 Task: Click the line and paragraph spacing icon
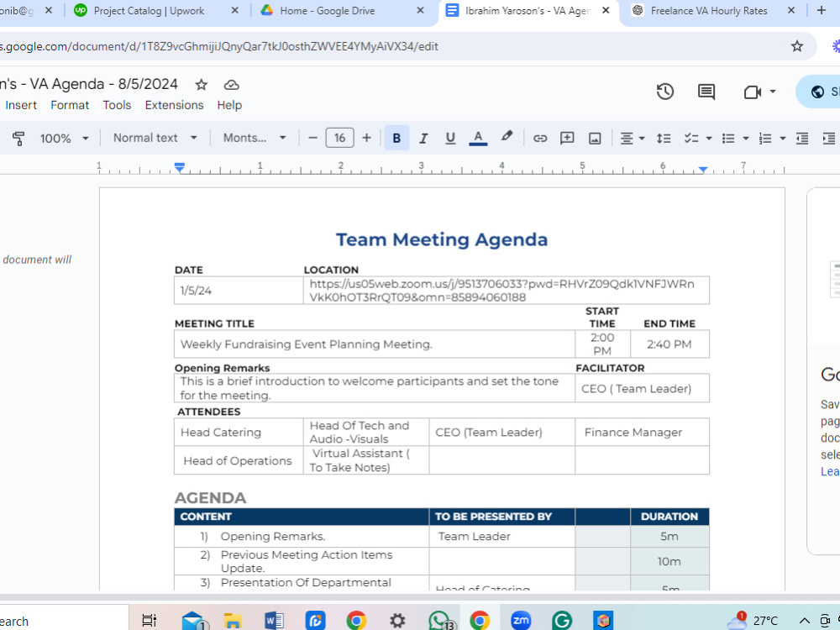point(664,139)
